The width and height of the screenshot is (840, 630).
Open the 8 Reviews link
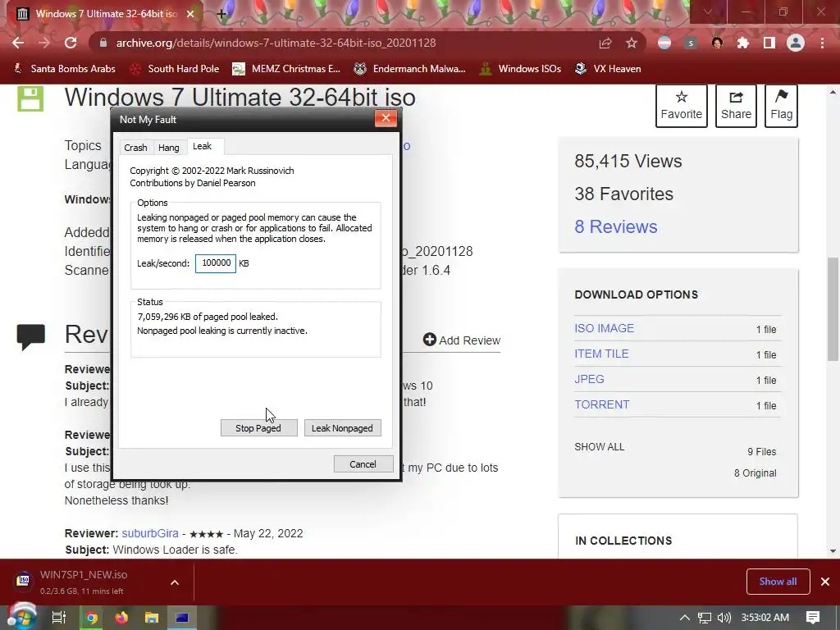click(x=616, y=226)
